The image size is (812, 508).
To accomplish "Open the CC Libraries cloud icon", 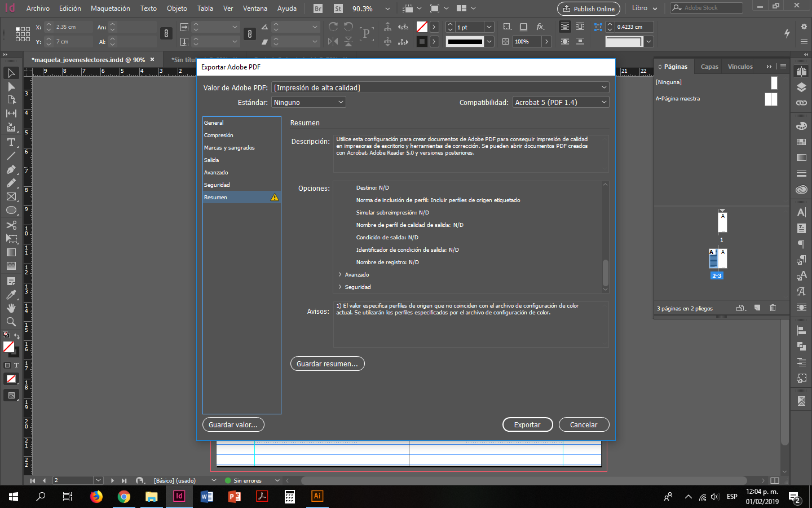I will coord(801,190).
